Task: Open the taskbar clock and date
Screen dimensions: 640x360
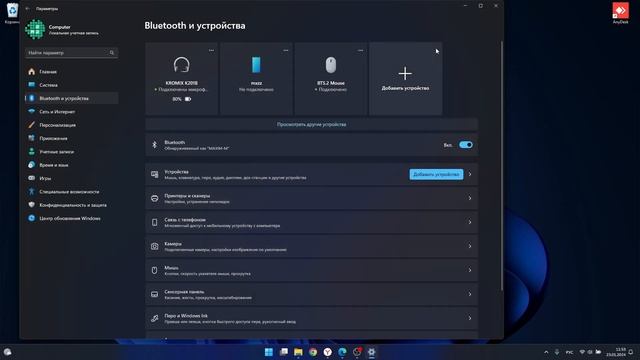Action: point(616,352)
